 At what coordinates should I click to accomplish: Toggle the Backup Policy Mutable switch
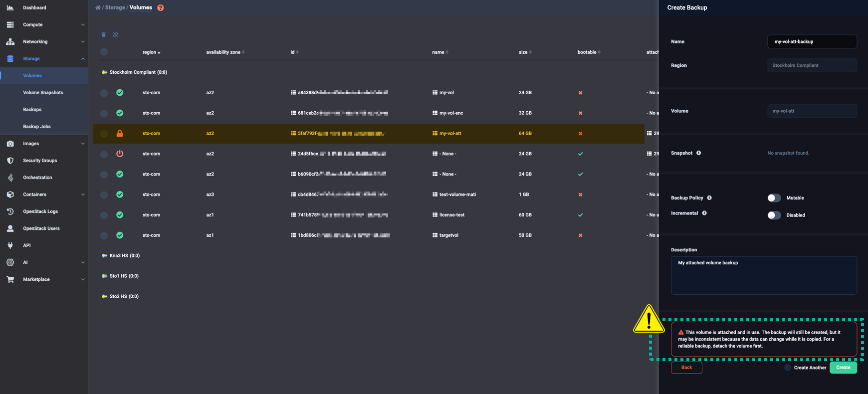(774, 198)
